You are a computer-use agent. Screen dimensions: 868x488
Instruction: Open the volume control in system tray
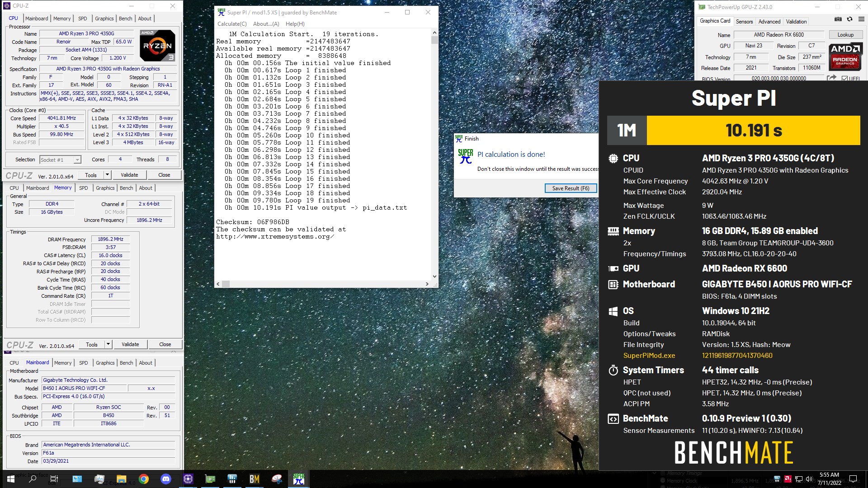pyautogui.click(x=809, y=479)
